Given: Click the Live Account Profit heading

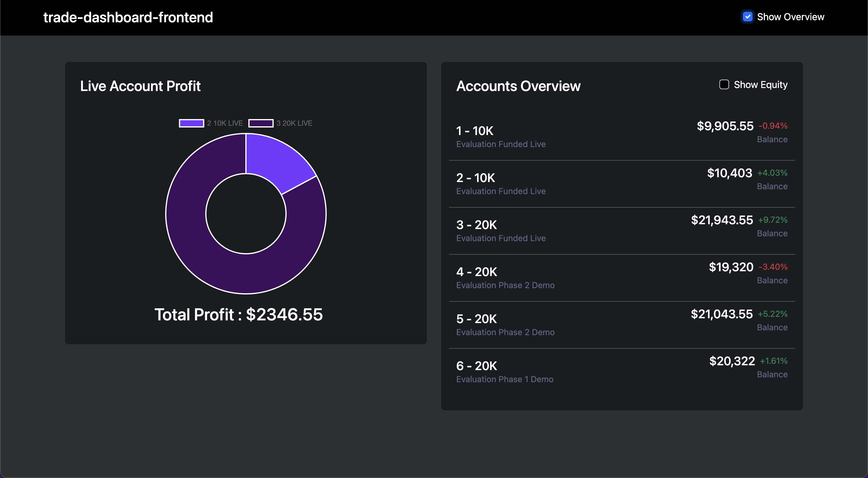Looking at the screenshot, I should click(140, 86).
